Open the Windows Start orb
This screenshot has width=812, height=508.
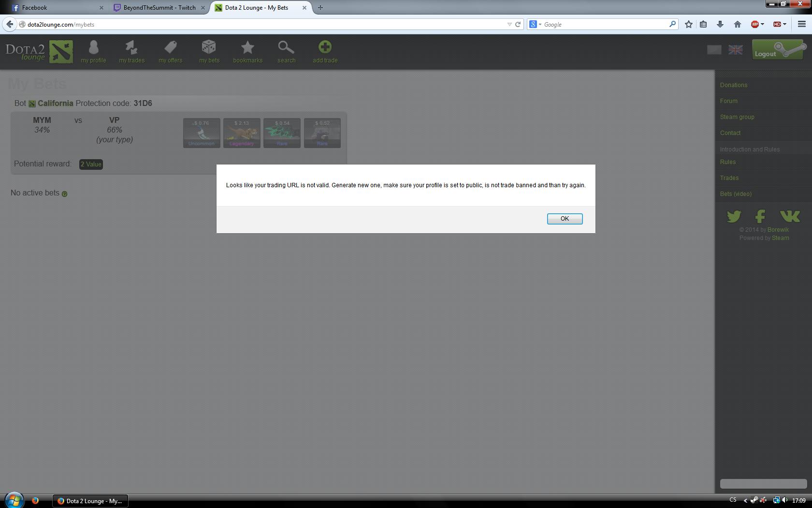[x=14, y=500]
